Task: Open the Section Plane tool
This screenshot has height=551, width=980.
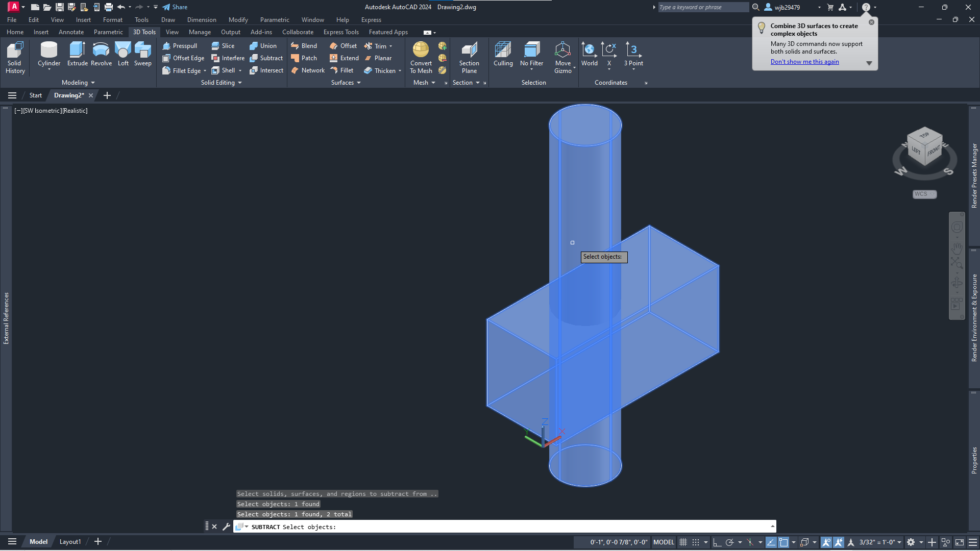Action: 469,56
